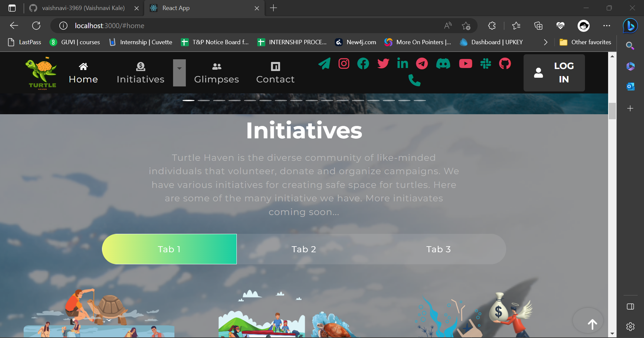Open the GUVI | courses bookmark
Image resolution: width=644 pixels, height=338 pixels.
pyautogui.click(x=75, y=42)
